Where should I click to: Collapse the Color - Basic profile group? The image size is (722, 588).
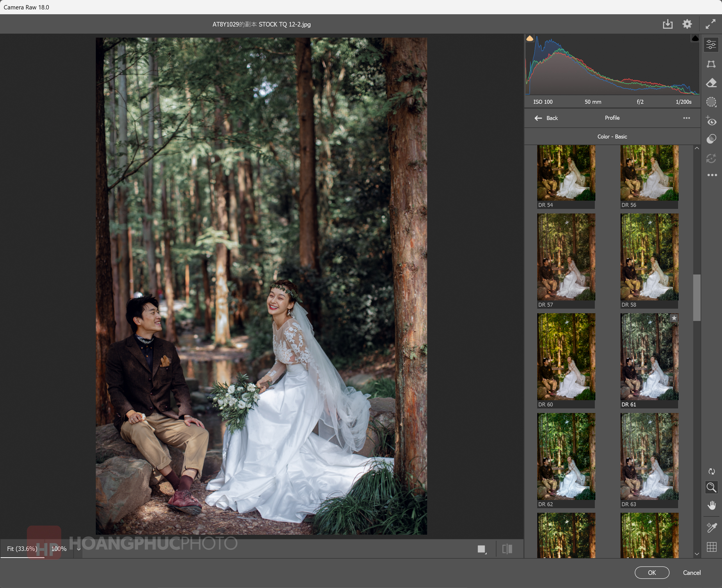pos(612,137)
